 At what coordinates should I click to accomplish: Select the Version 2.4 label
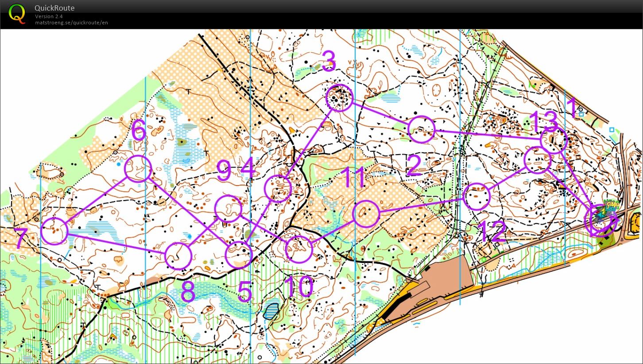tap(49, 16)
